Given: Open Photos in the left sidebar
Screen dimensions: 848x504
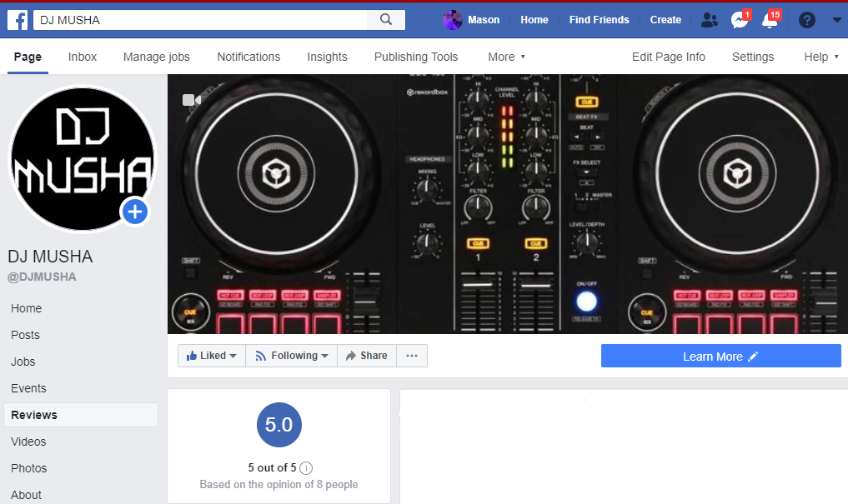Looking at the screenshot, I should 29,468.
